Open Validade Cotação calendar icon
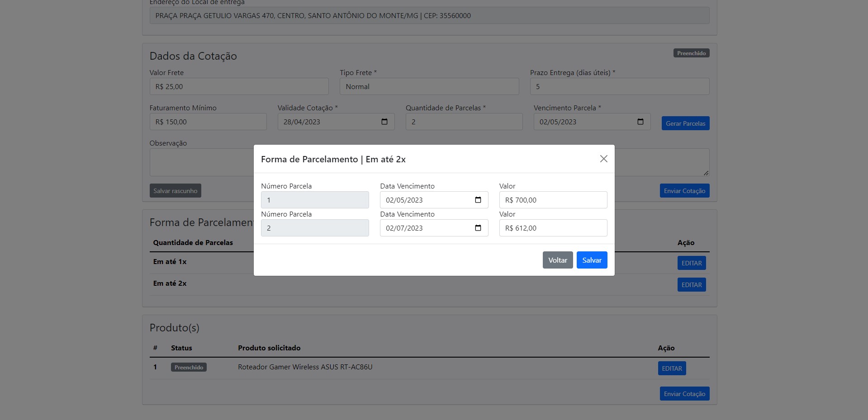This screenshot has width=868, height=420. (x=384, y=122)
